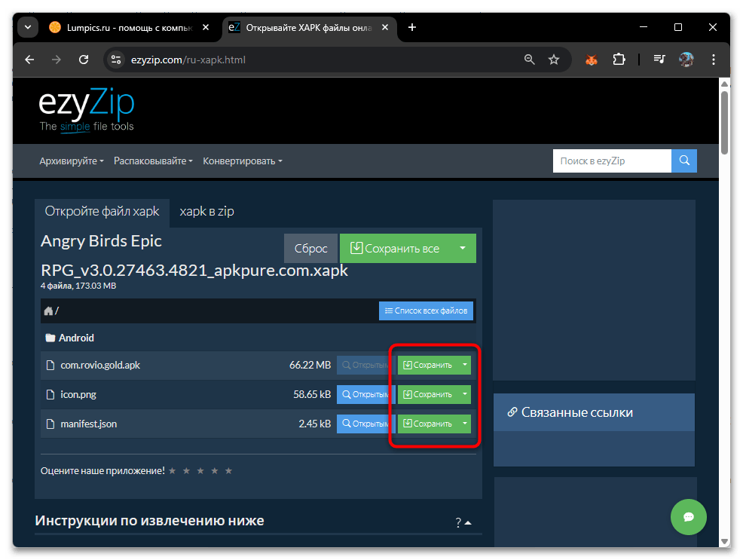Click Список всех файлов button

tap(426, 311)
